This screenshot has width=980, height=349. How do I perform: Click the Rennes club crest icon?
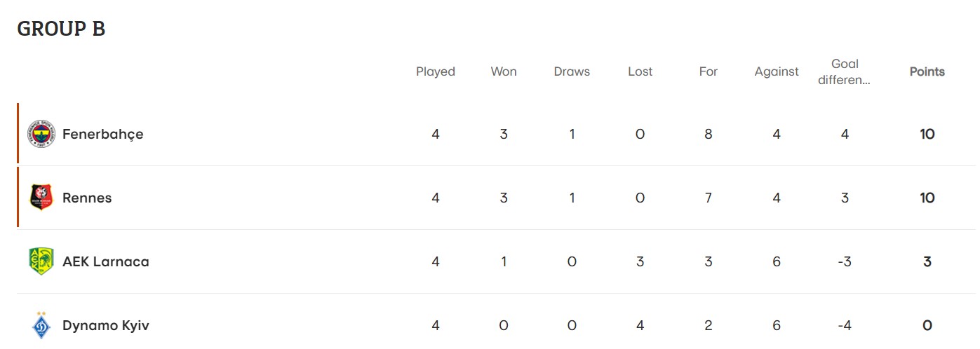coord(41,198)
